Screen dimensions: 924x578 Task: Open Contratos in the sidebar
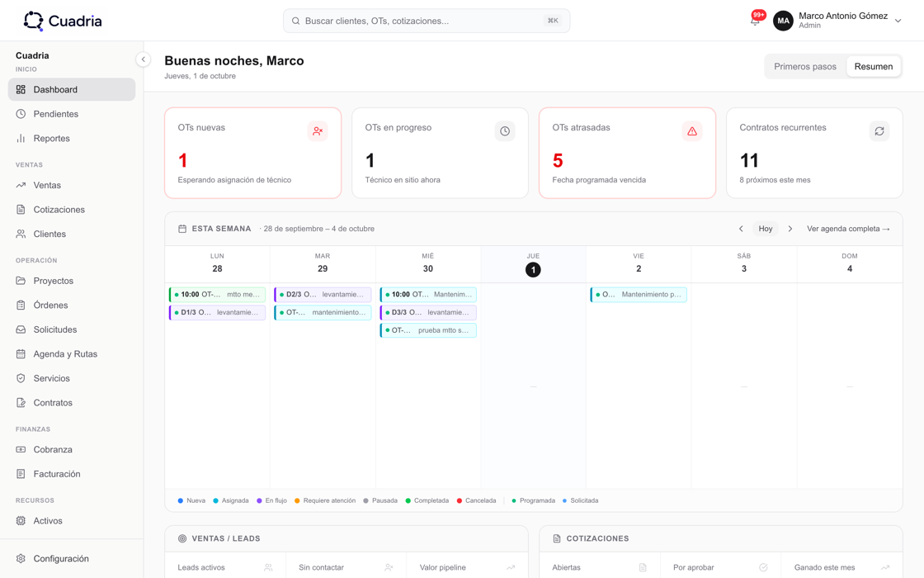[x=72, y=403]
